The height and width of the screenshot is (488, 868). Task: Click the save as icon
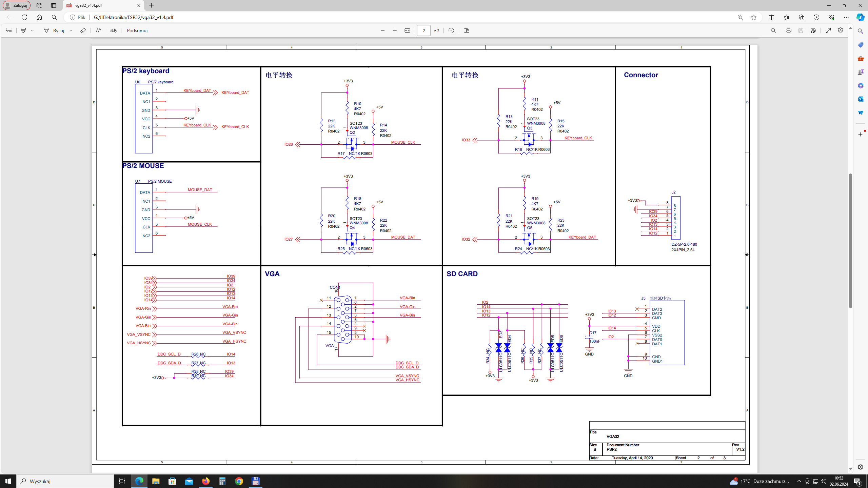(813, 30)
